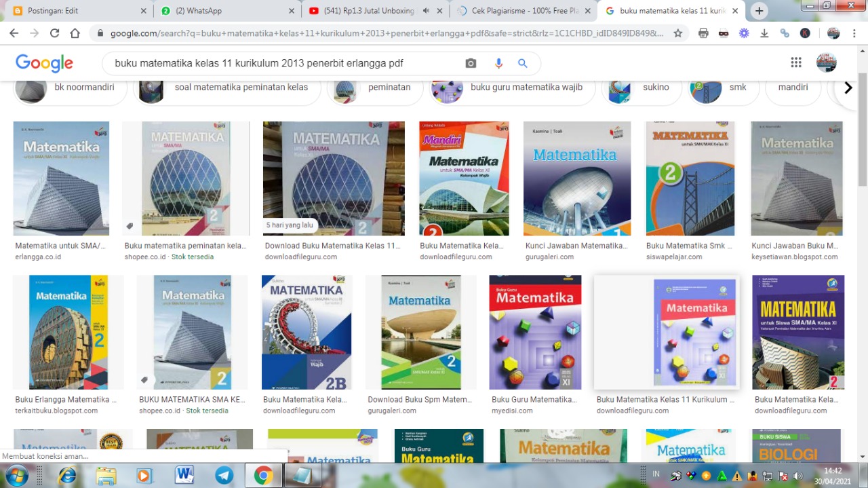Open the file explorer in taskbar
The image size is (868, 488).
pos(106,475)
